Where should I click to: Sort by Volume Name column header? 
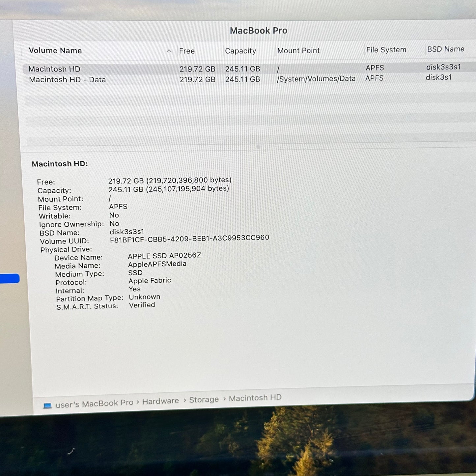[x=55, y=51]
